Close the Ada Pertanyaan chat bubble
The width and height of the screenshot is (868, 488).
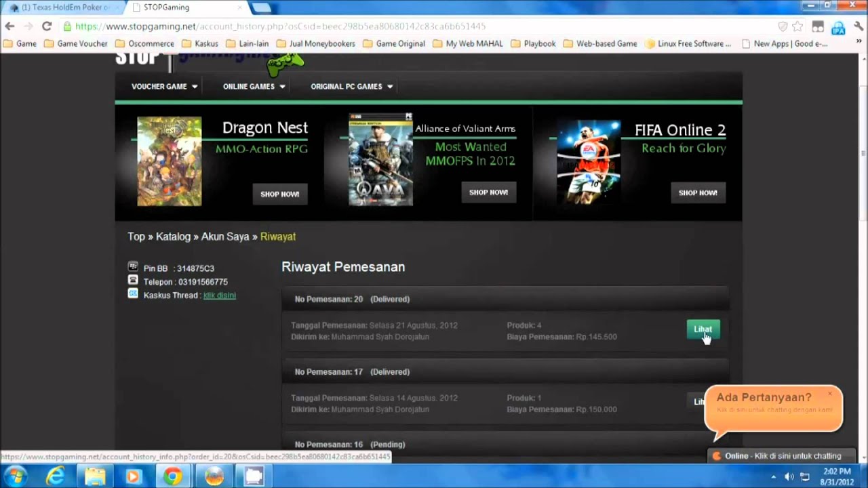(x=829, y=394)
